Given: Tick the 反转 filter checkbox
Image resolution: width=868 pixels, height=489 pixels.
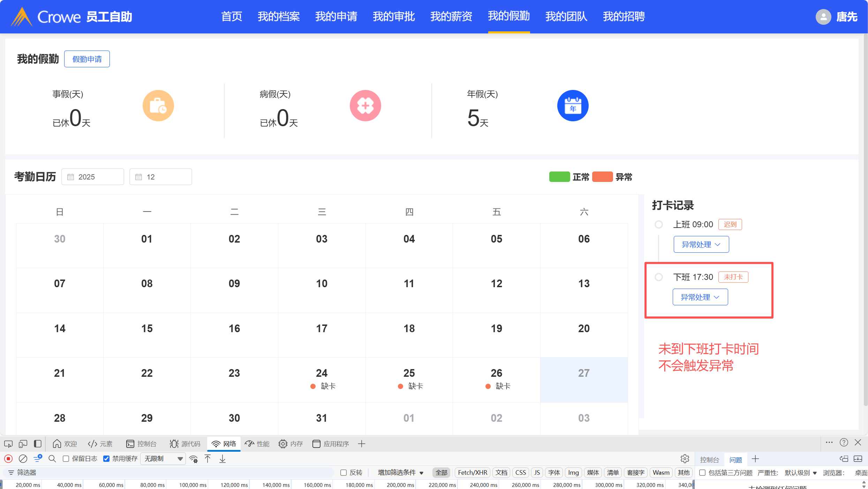Looking at the screenshot, I should pos(344,473).
